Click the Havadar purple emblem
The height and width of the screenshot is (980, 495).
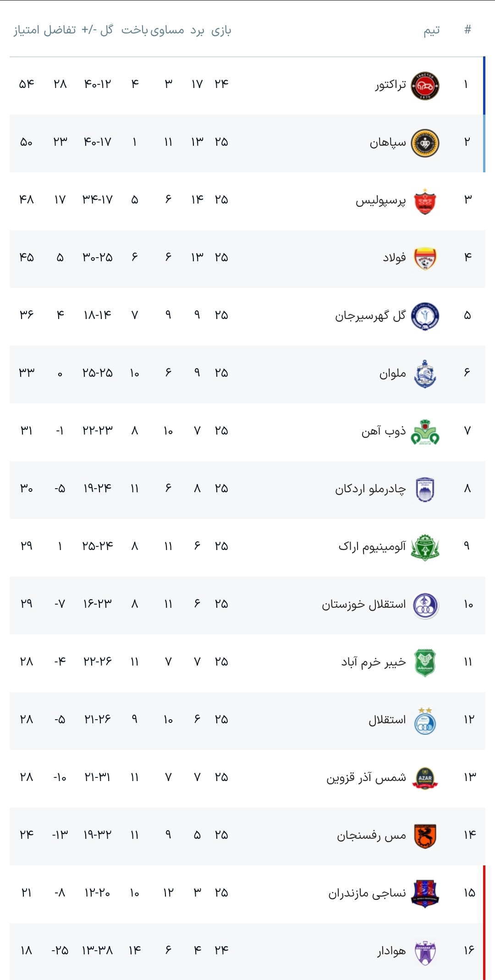425,952
